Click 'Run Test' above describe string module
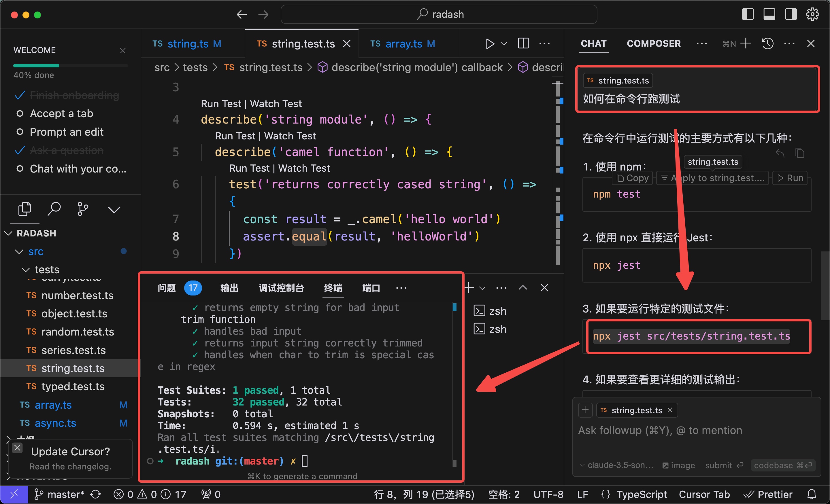Screen dimensions: 830x504 click(221, 104)
